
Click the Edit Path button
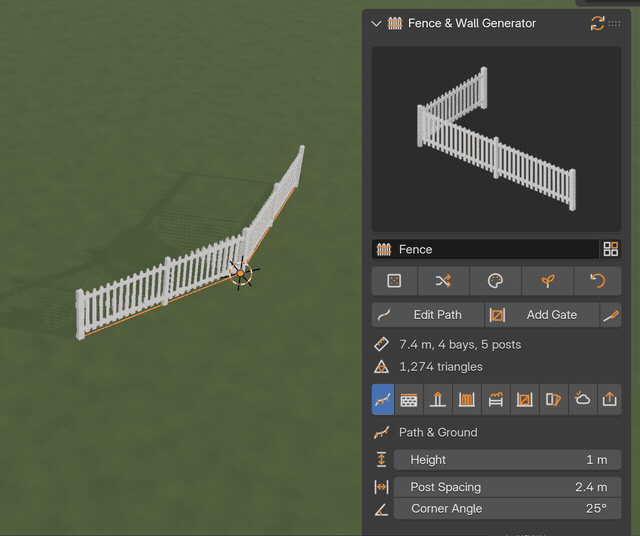click(x=428, y=315)
